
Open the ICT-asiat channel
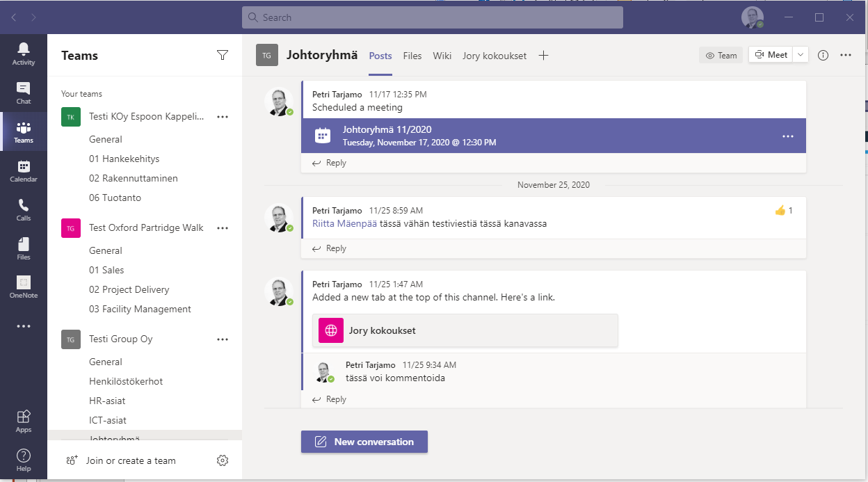tap(108, 420)
